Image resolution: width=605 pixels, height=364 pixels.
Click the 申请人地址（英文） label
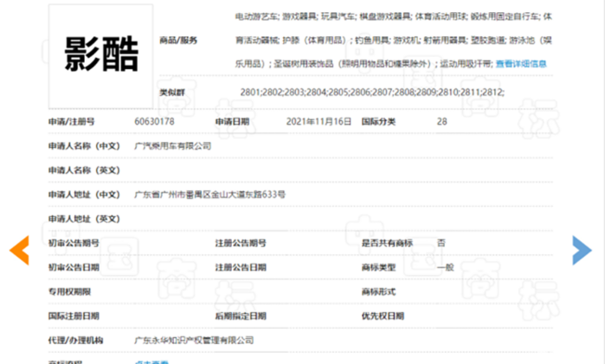click(84, 219)
